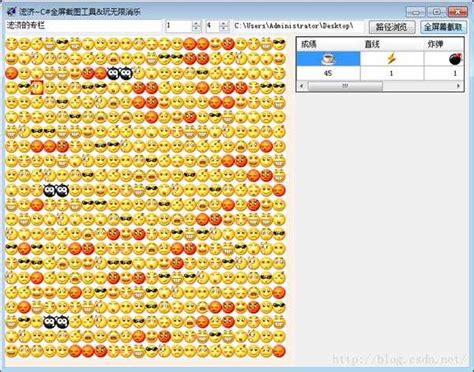This screenshot has width=474, height=372.
Task: Click the 成绩 column header
Action: pos(328,44)
